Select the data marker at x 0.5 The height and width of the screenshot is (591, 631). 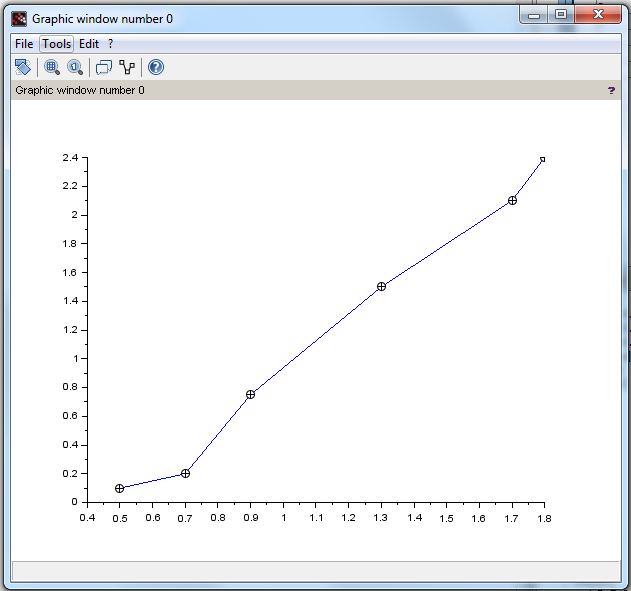point(120,488)
